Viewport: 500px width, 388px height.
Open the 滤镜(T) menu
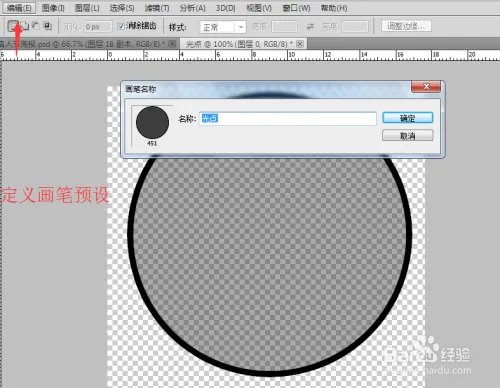[x=157, y=8]
